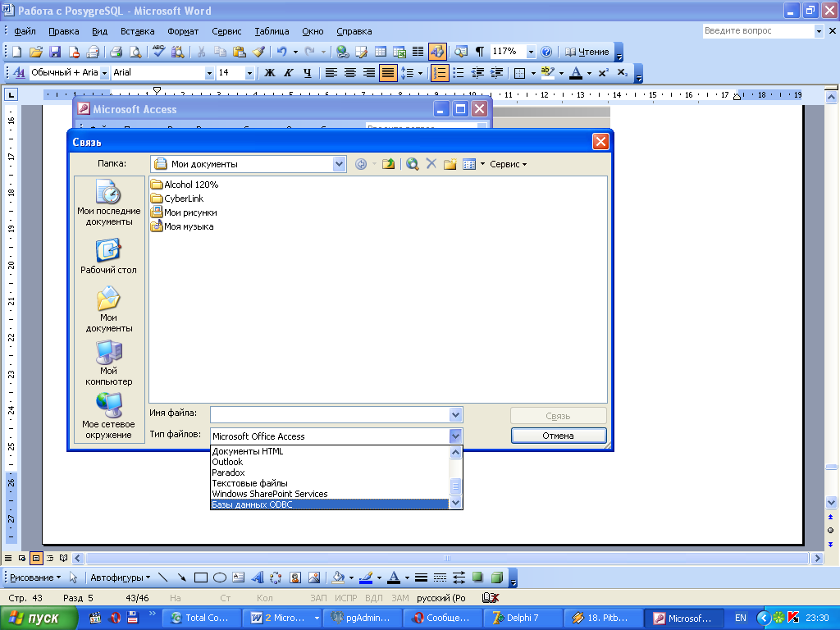Click the Open folder icon in Word toolbar
This screenshot has width=840, height=630.
[x=36, y=52]
